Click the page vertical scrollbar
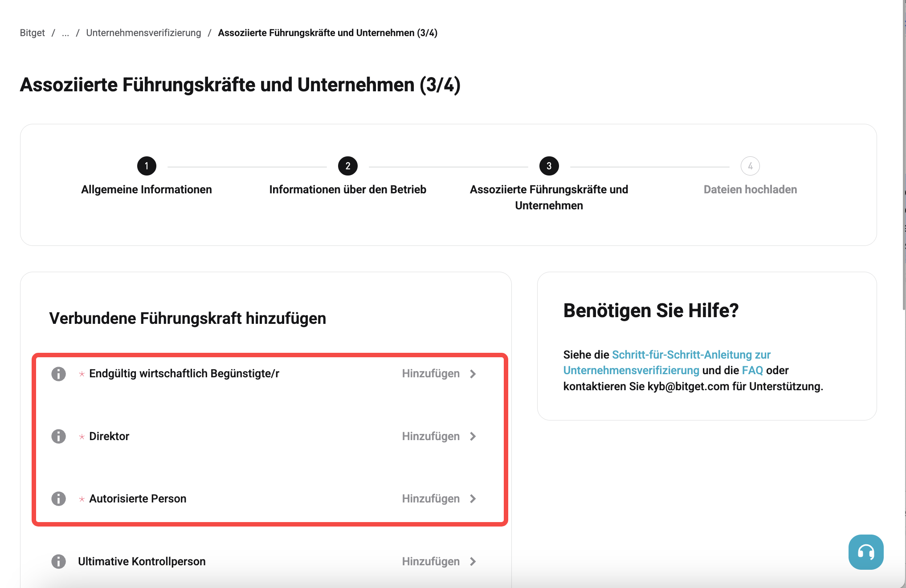 904,156
